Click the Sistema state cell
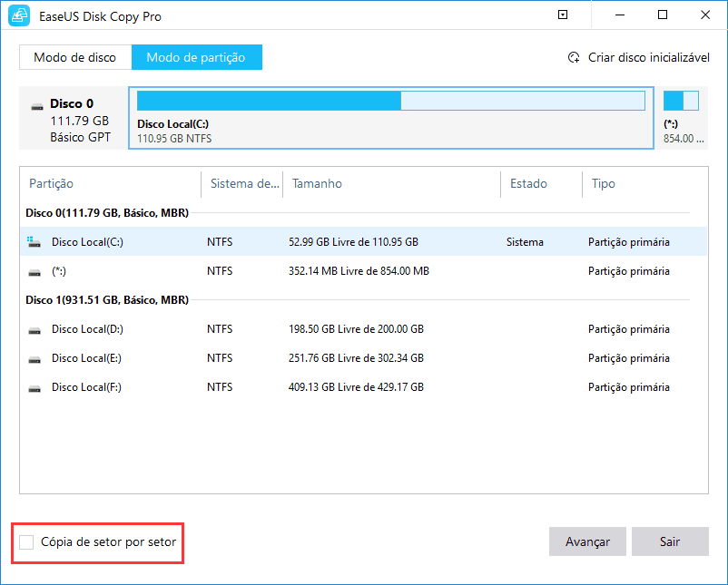 tap(525, 242)
